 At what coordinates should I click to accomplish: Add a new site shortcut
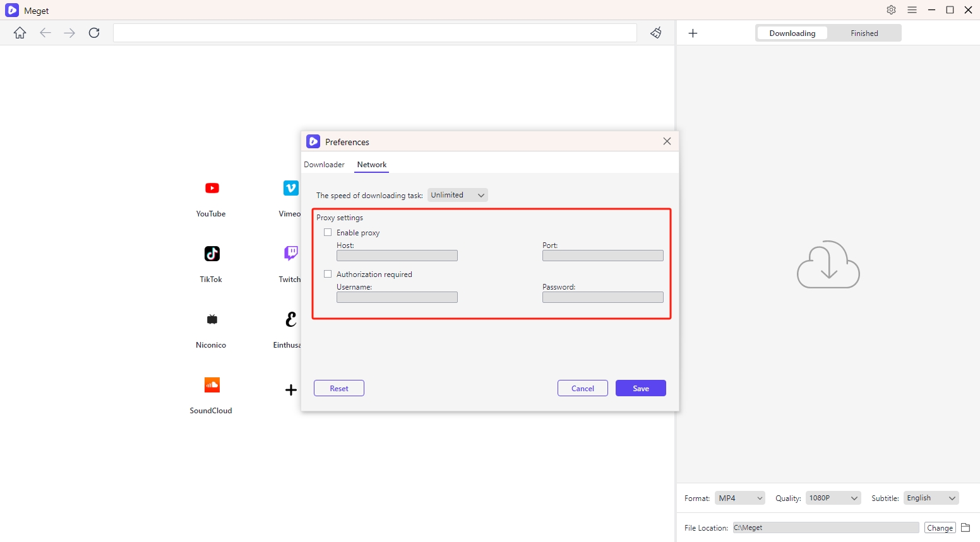[x=290, y=390]
